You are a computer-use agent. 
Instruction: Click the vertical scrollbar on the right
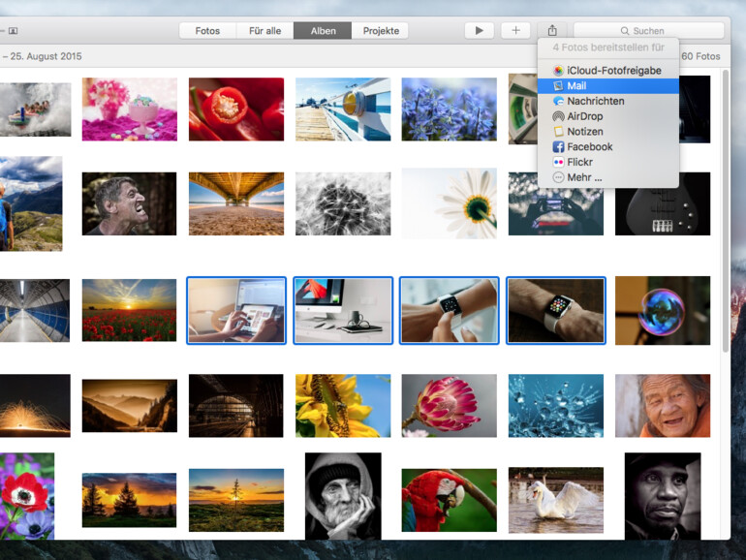tap(726, 213)
